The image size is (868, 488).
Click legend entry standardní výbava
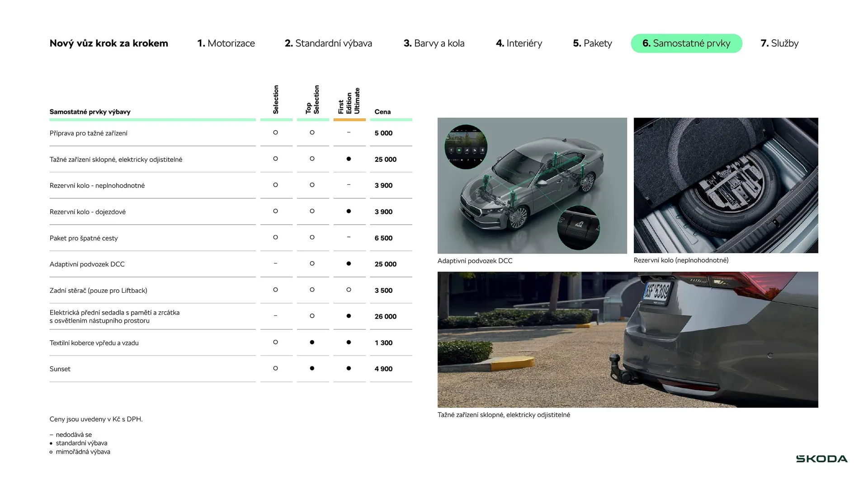[81, 443]
